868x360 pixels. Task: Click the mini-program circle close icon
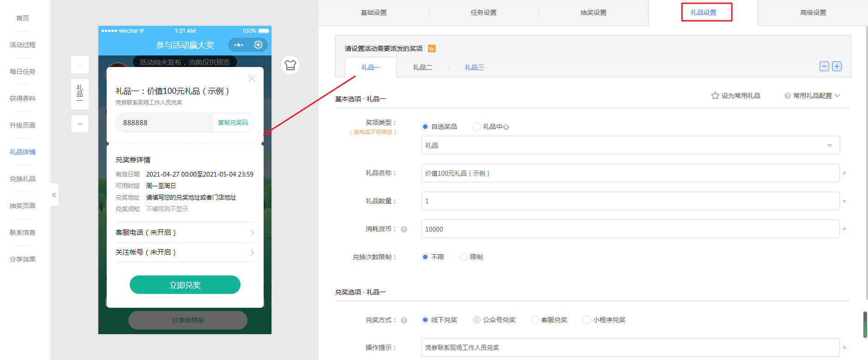point(258,45)
